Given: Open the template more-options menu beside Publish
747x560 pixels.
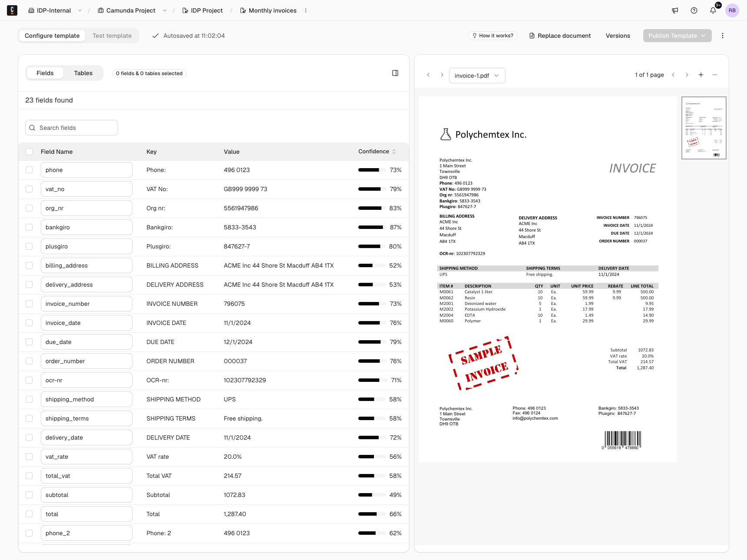Looking at the screenshot, I should (x=723, y=36).
